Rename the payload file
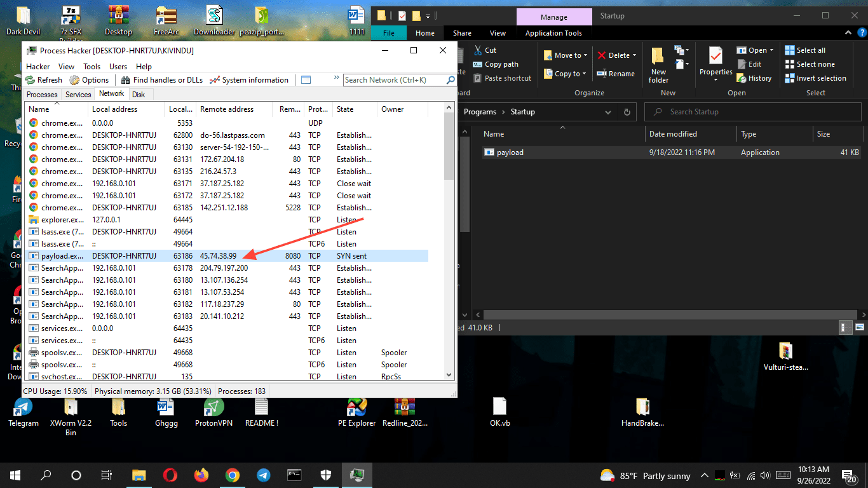The image size is (868, 488). (616, 73)
